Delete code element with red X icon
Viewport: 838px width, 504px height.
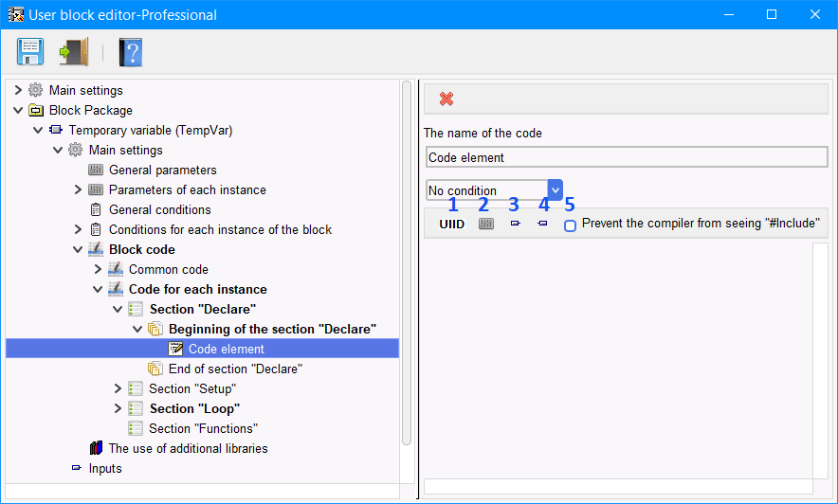tap(446, 99)
